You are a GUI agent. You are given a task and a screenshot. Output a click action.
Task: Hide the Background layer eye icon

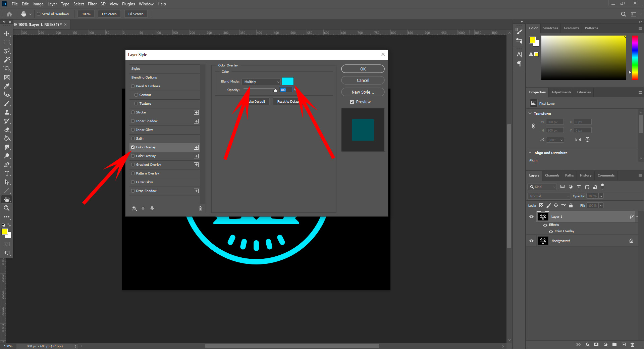531,241
